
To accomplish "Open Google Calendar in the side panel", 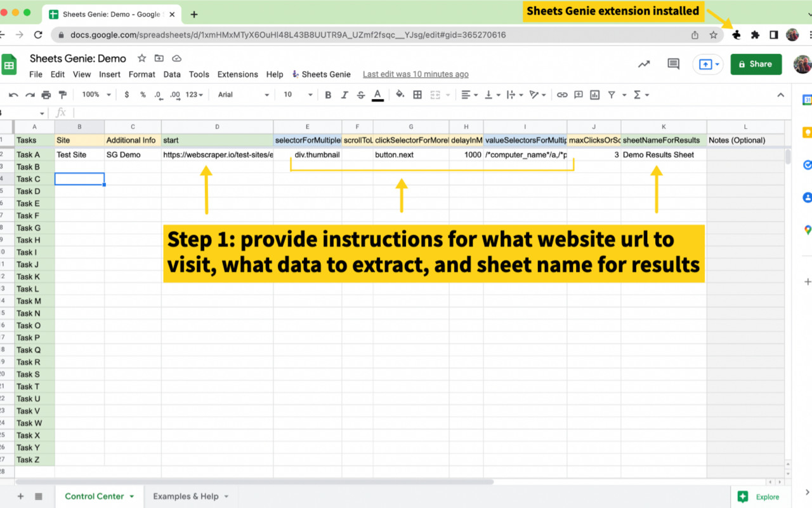I will (807, 100).
